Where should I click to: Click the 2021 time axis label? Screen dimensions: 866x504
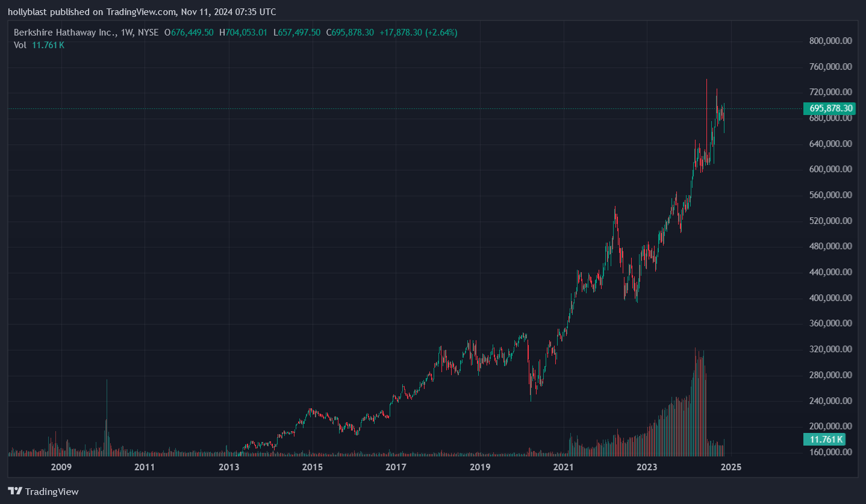563,467
